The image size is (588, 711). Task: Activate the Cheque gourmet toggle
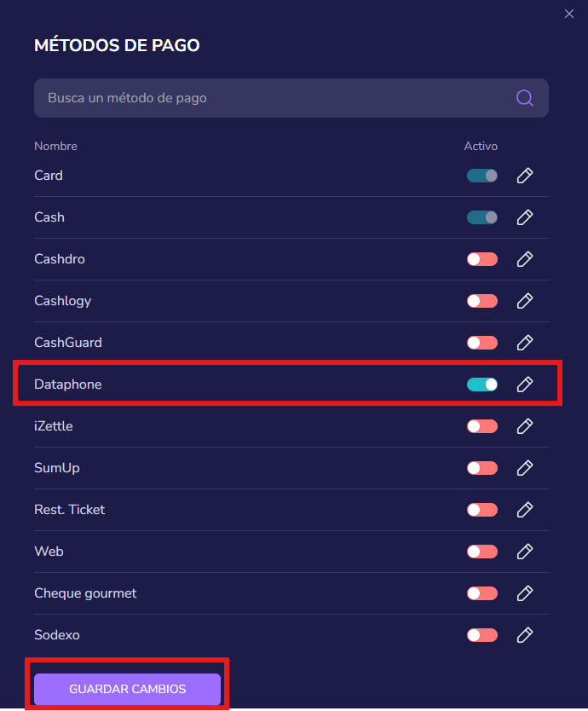click(x=482, y=593)
